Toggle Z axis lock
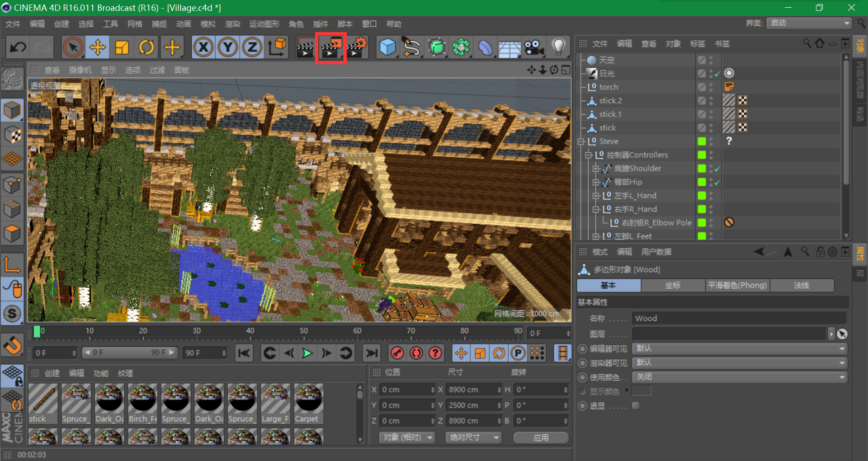 click(x=252, y=47)
